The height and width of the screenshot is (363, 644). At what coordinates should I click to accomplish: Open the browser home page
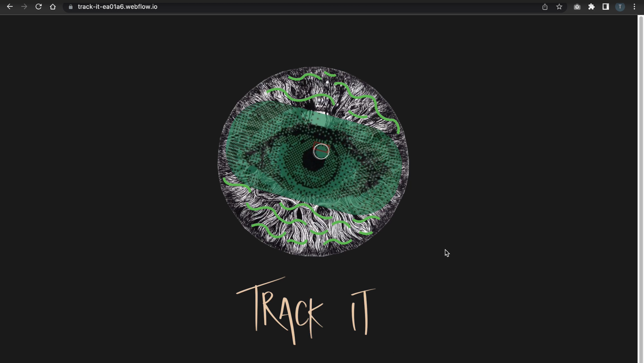(x=53, y=7)
